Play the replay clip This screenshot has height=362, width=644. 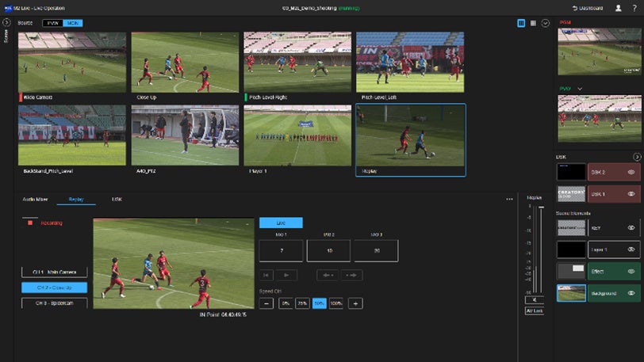pos(286,275)
